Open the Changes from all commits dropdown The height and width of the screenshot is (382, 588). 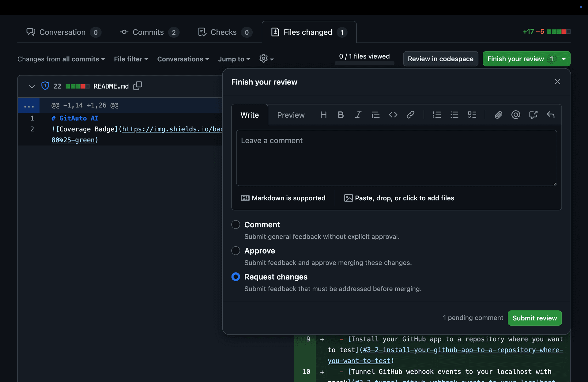click(x=61, y=59)
